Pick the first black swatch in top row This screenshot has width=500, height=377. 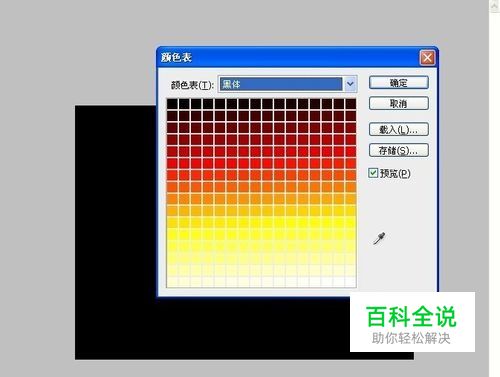[172, 104]
